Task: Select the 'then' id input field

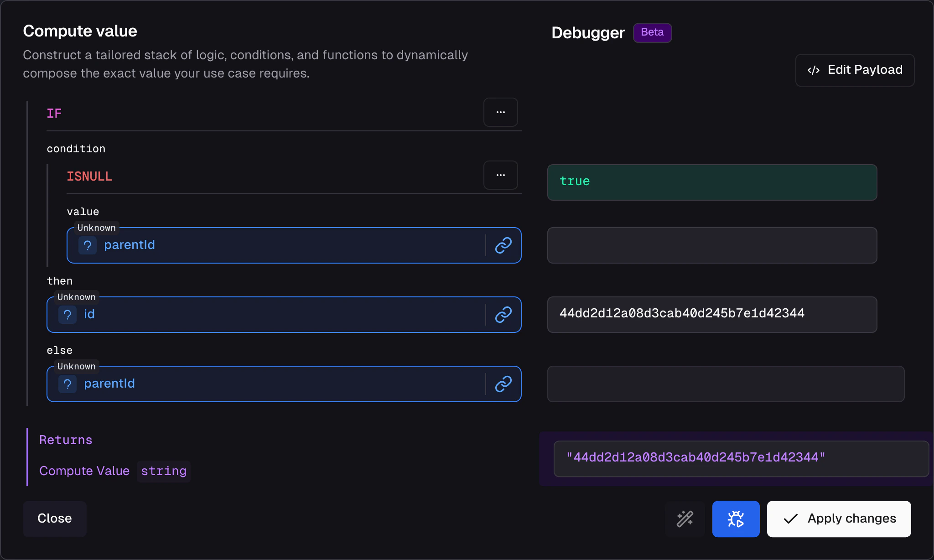Action: click(x=284, y=315)
